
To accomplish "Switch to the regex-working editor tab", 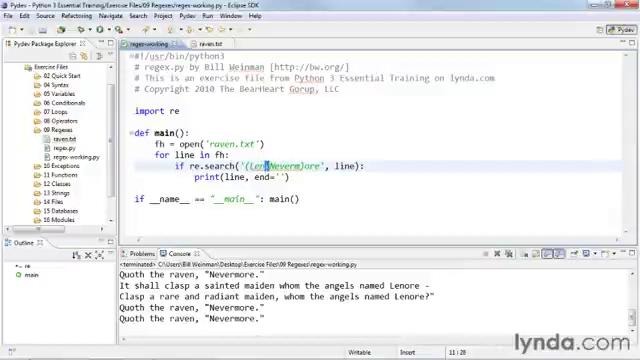I will [149, 44].
